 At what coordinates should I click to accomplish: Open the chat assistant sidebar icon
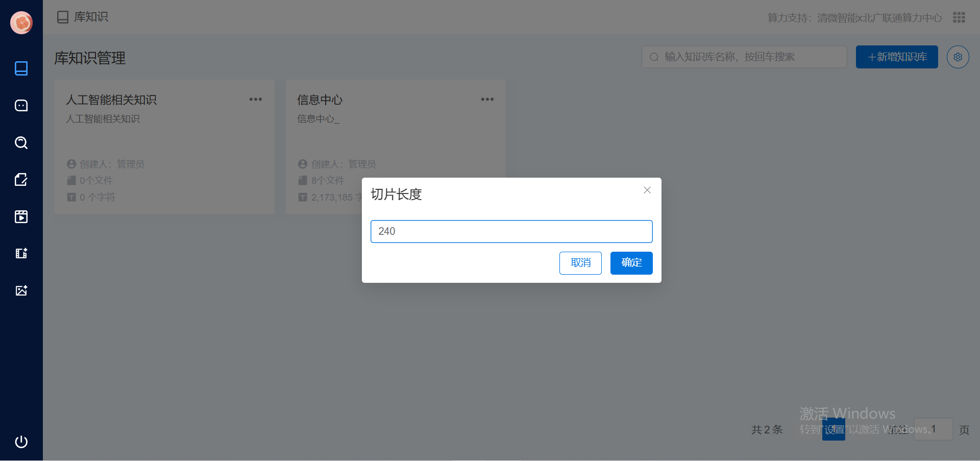pos(21,105)
